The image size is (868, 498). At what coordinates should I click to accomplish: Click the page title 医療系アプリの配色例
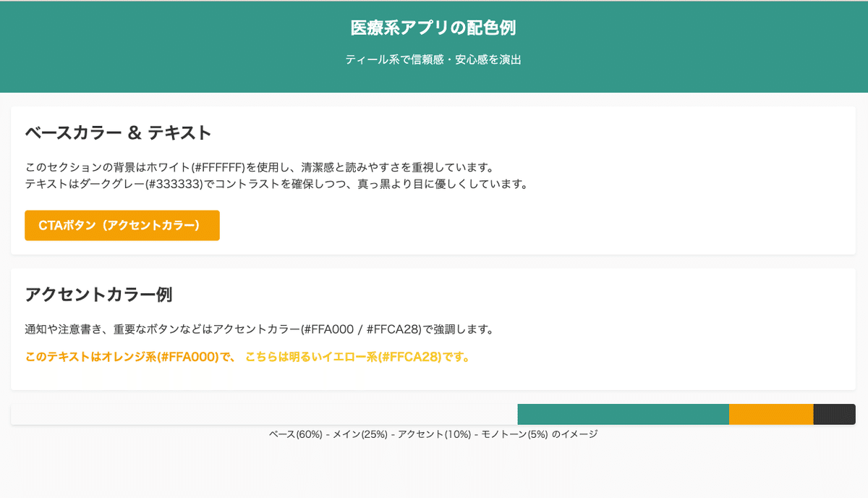point(433,28)
